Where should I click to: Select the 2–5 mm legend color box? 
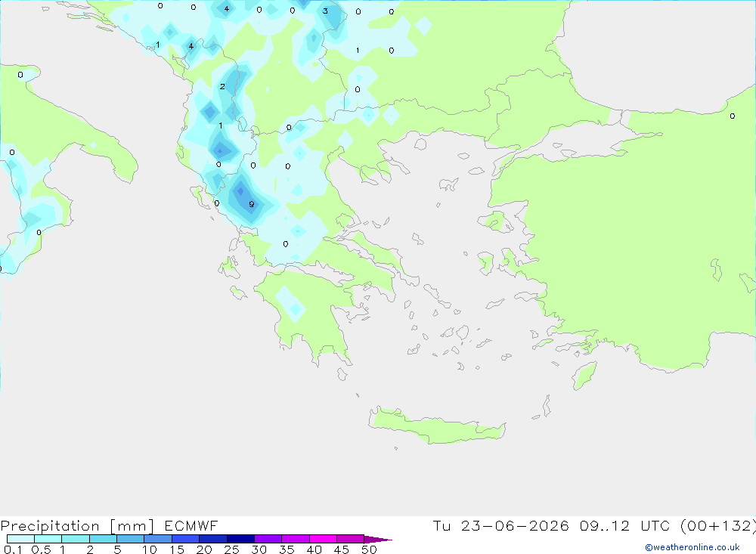(x=103, y=539)
